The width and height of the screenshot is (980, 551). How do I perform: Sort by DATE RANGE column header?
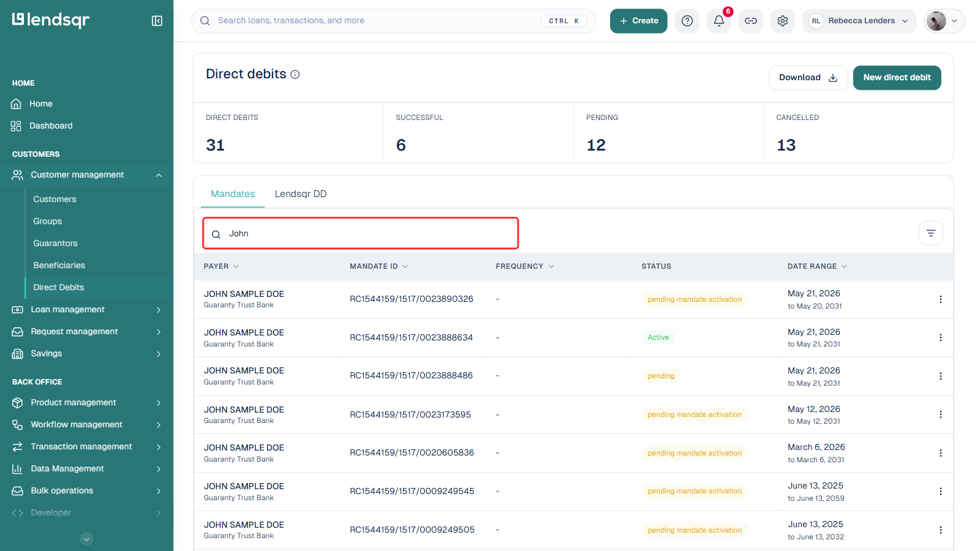(818, 266)
